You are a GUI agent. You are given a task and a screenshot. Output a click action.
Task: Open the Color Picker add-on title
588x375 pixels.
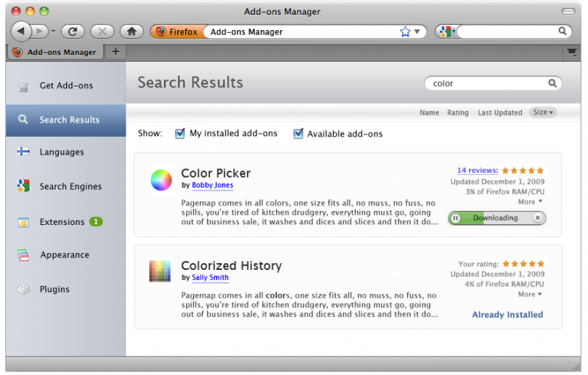216,174
